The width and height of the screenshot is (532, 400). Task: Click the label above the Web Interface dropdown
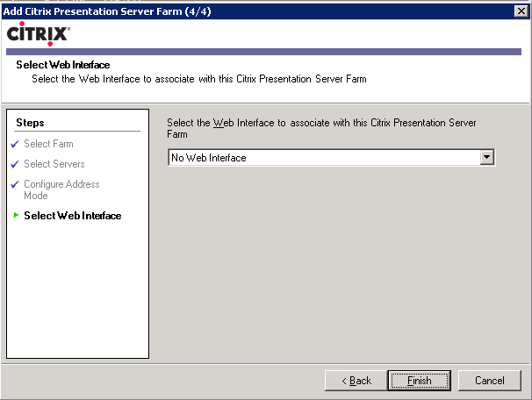click(x=321, y=129)
